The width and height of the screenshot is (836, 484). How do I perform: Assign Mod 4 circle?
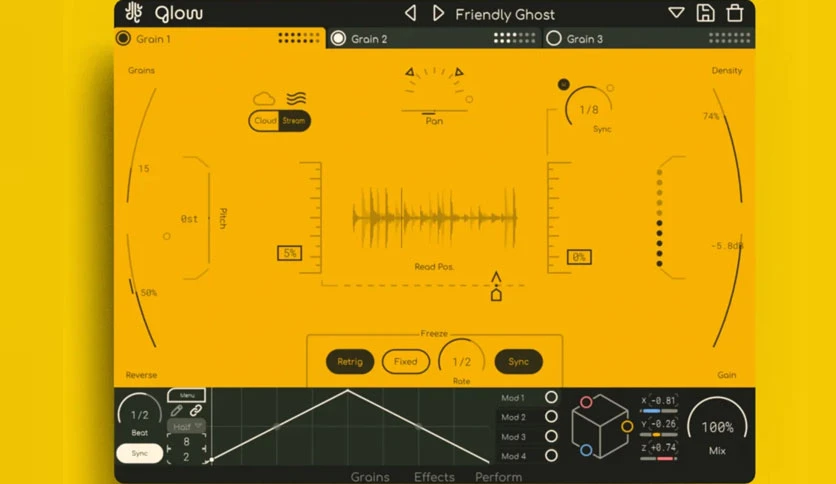coord(551,456)
